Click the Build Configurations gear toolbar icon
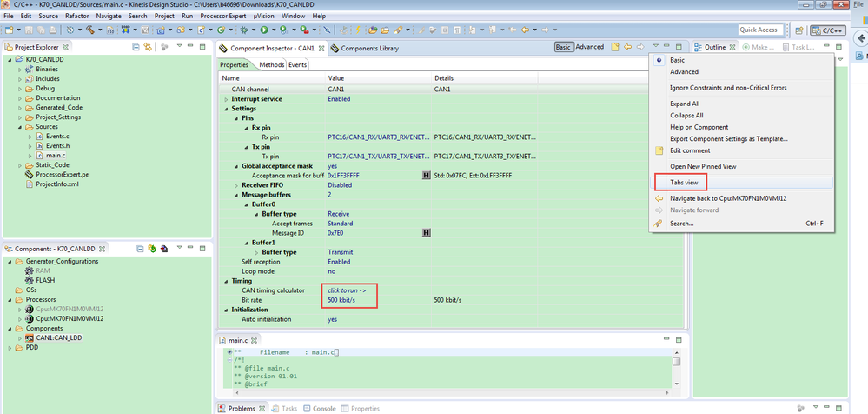The width and height of the screenshot is (868, 414). pos(70,30)
